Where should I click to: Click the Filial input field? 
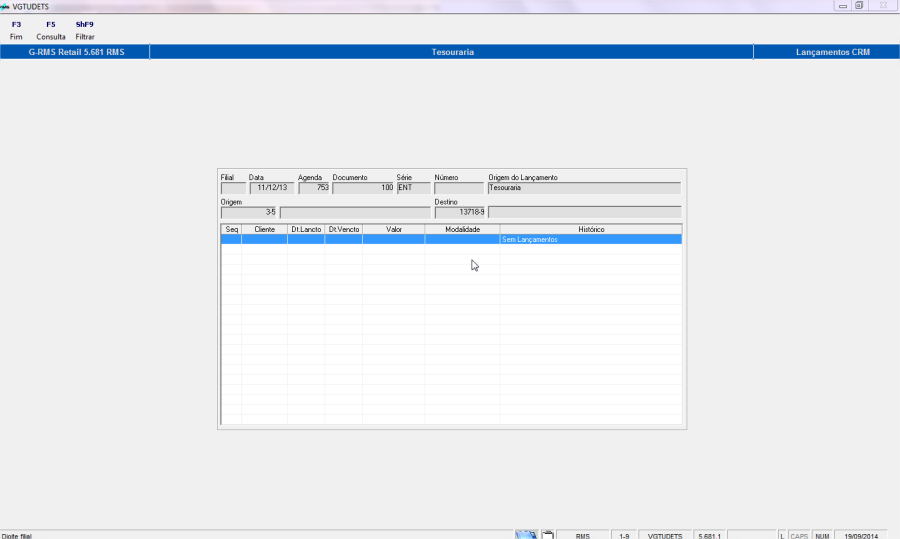point(233,188)
